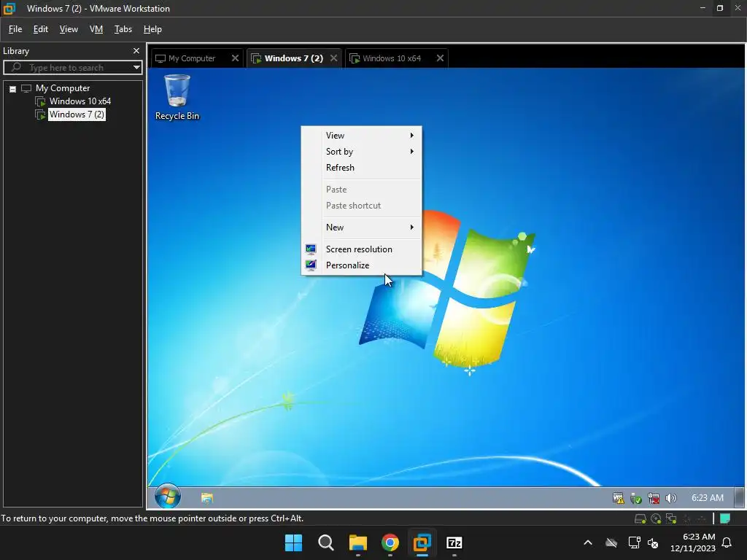This screenshot has width=747, height=560.
Task: Click the VMware Tools warning tray icon
Action: [x=619, y=498]
